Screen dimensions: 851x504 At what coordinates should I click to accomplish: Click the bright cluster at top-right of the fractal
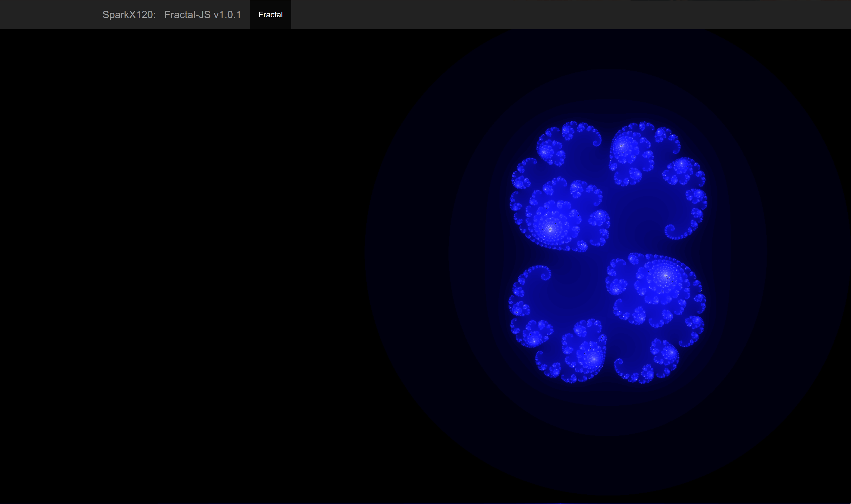pos(622,146)
